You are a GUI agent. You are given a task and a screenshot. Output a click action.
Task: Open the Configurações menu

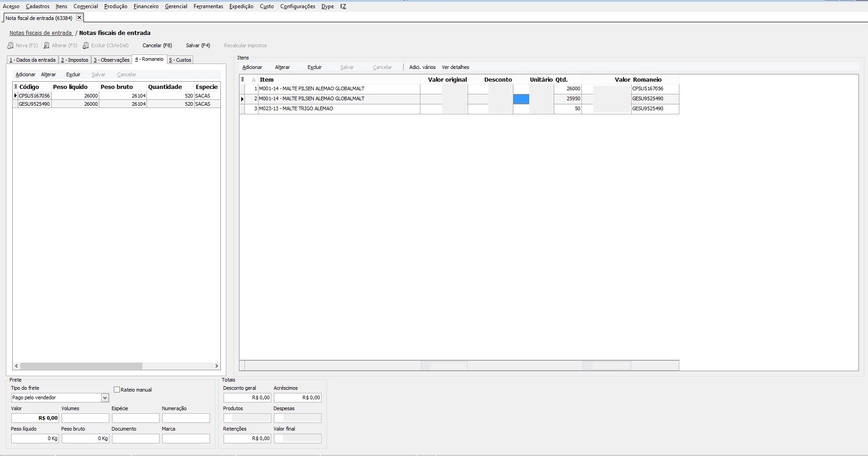(297, 6)
